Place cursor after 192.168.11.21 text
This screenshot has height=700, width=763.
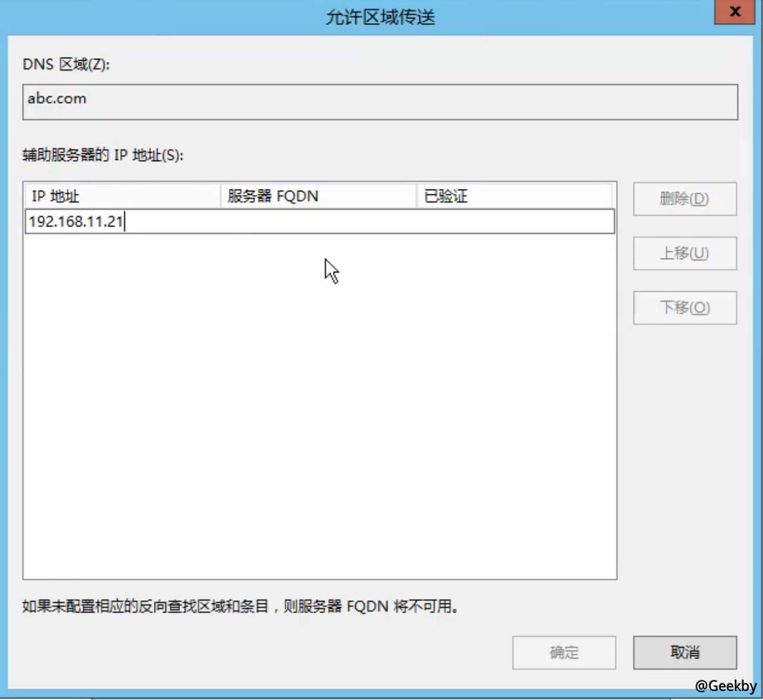[x=125, y=221]
